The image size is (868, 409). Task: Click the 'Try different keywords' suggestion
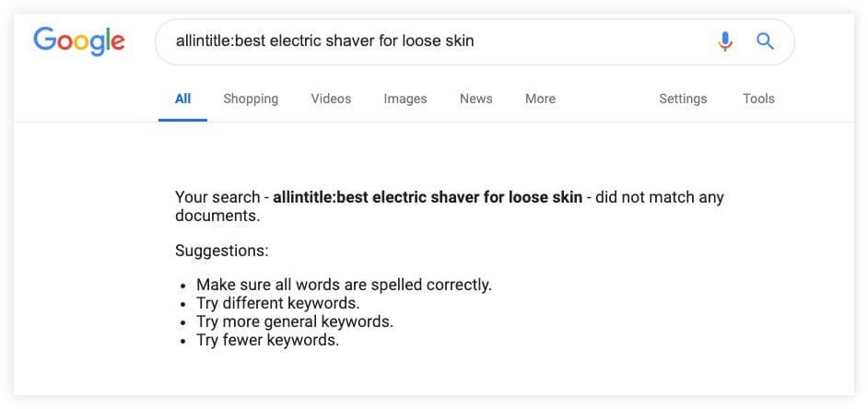pyautogui.click(x=278, y=303)
